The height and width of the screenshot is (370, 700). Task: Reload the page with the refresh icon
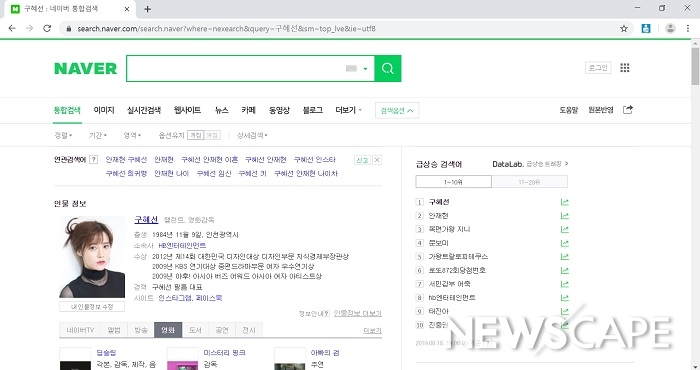(x=47, y=28)
